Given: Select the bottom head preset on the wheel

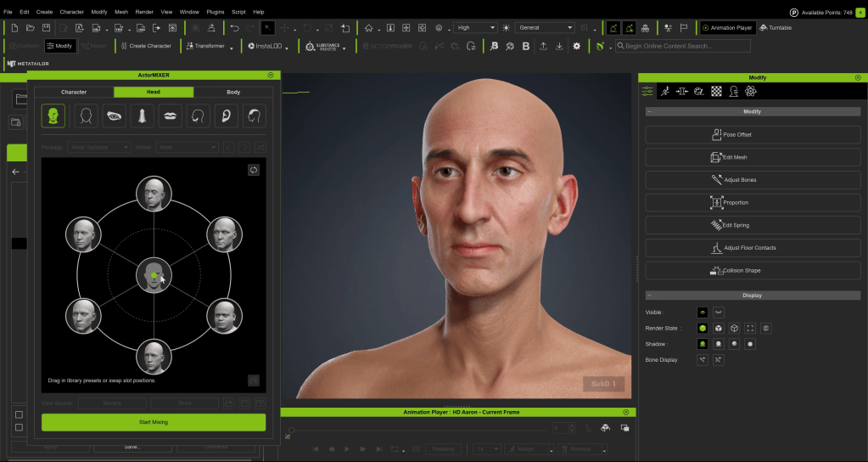Looking at the screenshot, I should [154, 358].
